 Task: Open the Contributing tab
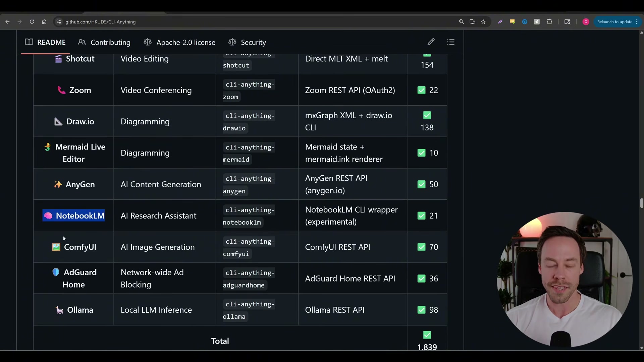(x=104, y=42)
